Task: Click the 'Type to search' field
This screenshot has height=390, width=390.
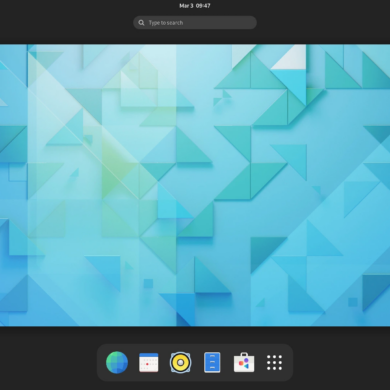Action: [195, 23]
